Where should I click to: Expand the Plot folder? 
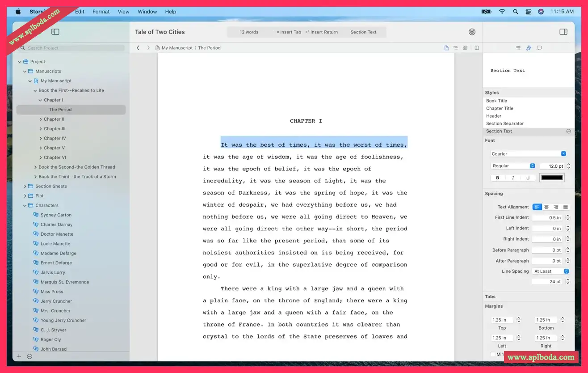(x=25, y=196)
